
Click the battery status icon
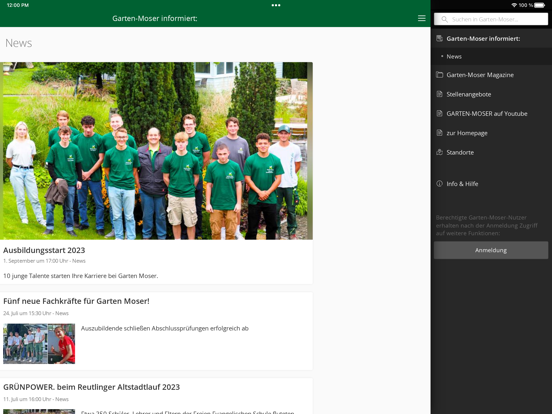pyautogui.click(x=540, y=5)
